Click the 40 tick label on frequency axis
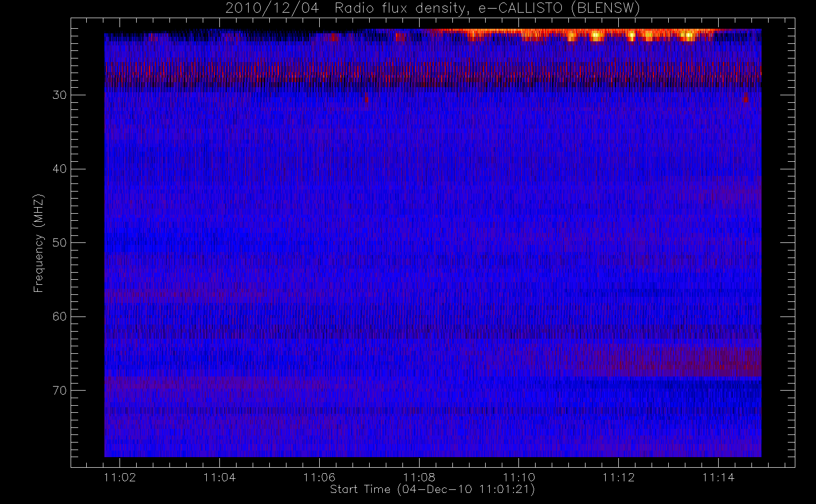This screenshot has width=816, height=504. tap(60, 169)
